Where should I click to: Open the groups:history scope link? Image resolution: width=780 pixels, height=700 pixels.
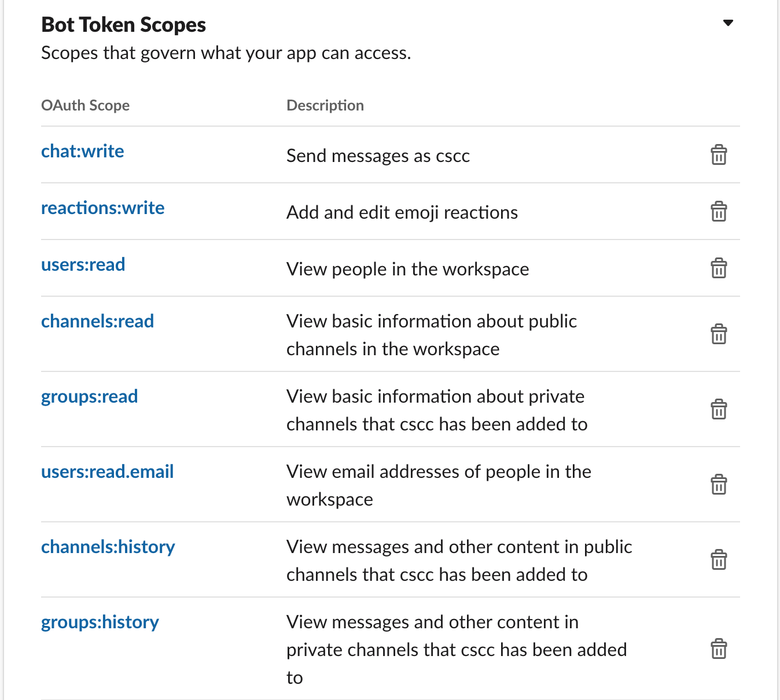click(100, 622)
